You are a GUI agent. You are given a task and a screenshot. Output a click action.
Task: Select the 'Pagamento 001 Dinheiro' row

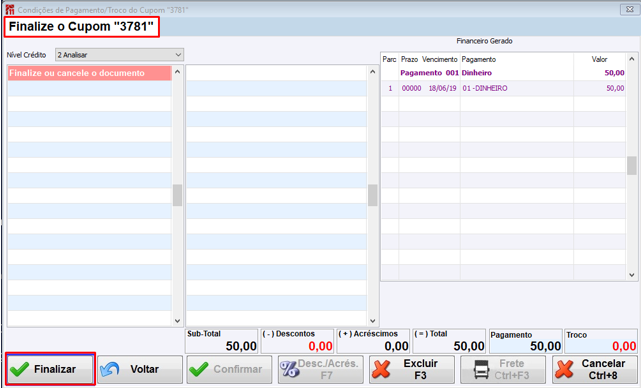503,73
